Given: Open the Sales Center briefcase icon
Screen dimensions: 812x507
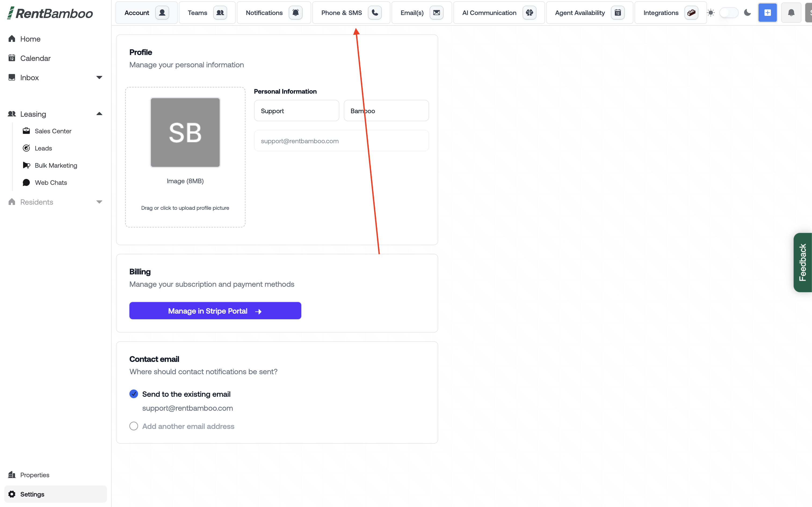Looking at the screenshot, I should (26, 131).
